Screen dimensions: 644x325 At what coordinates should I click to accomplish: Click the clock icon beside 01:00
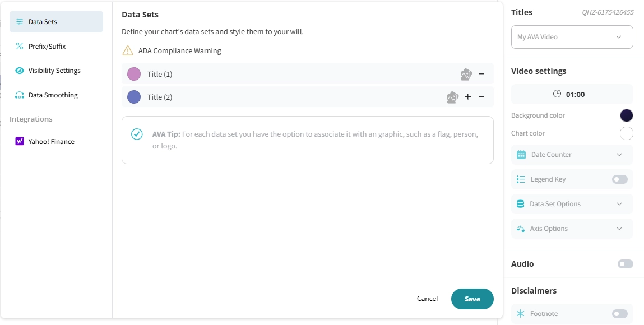[557, 94]
